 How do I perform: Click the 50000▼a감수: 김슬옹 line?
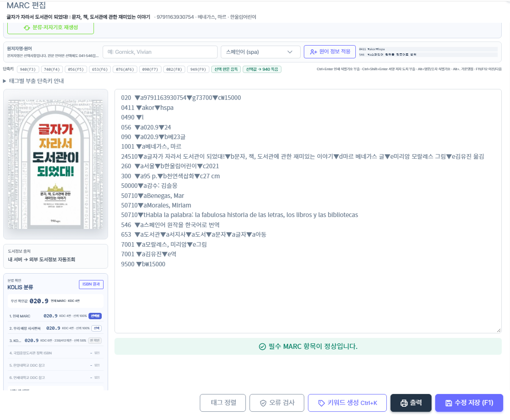click(149, 186)
